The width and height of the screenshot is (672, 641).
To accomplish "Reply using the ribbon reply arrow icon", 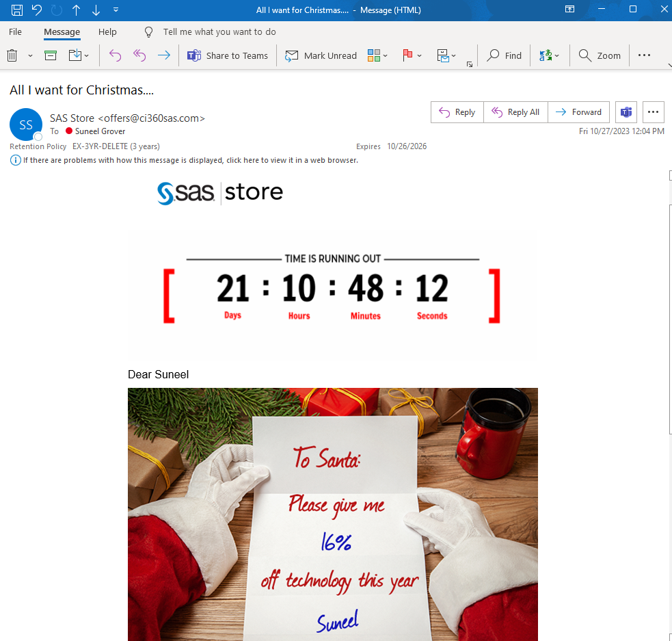I will click(115, 55).
